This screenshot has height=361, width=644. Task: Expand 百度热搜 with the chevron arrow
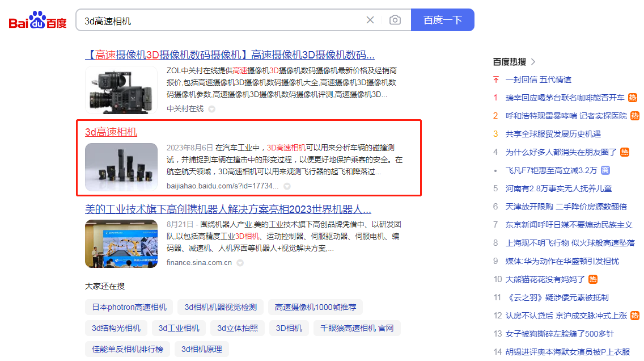coord(533,62)
